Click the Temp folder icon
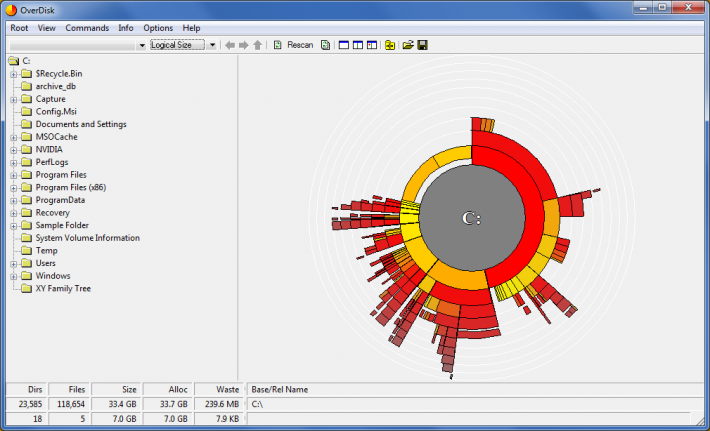The height and width of the screenshot is (431, 710). click(27, 250)
